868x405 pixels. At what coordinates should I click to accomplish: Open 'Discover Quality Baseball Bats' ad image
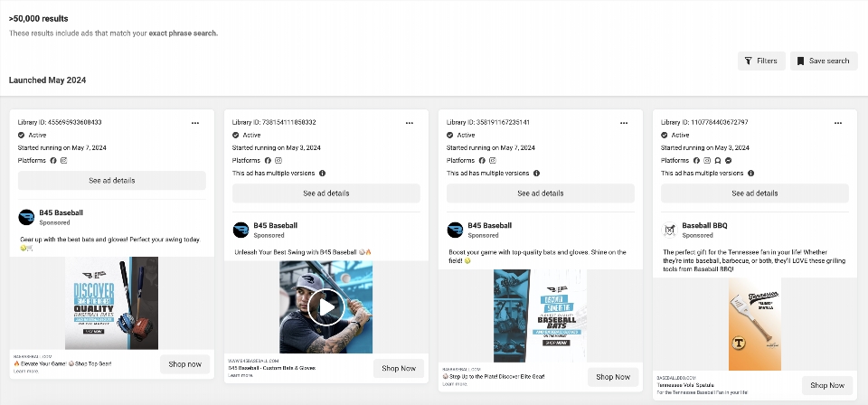(111, 303)
